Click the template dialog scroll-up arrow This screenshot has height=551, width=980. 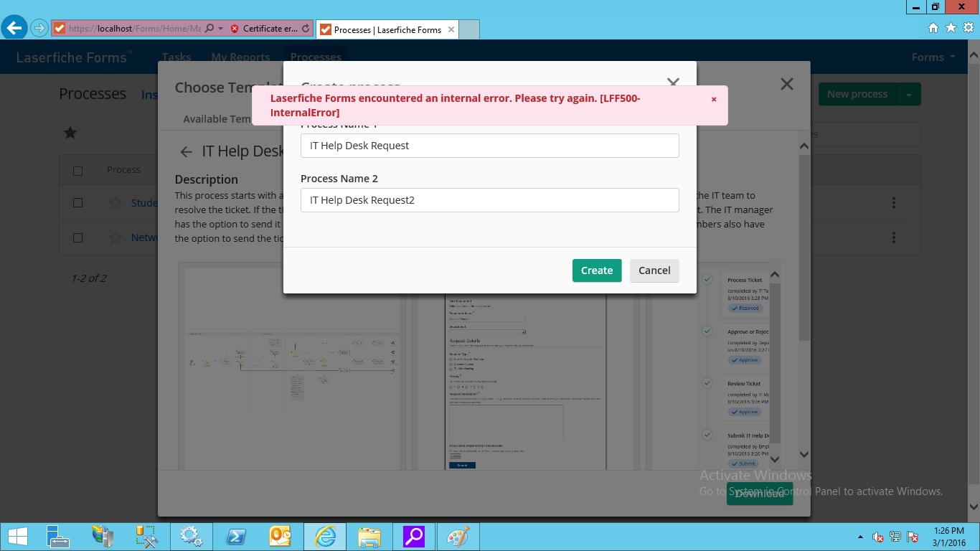point(804,146)
